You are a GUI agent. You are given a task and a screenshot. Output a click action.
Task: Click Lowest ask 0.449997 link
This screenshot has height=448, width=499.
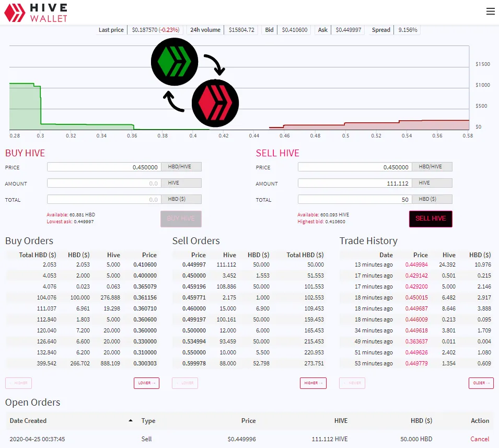[x=70, y=222]
